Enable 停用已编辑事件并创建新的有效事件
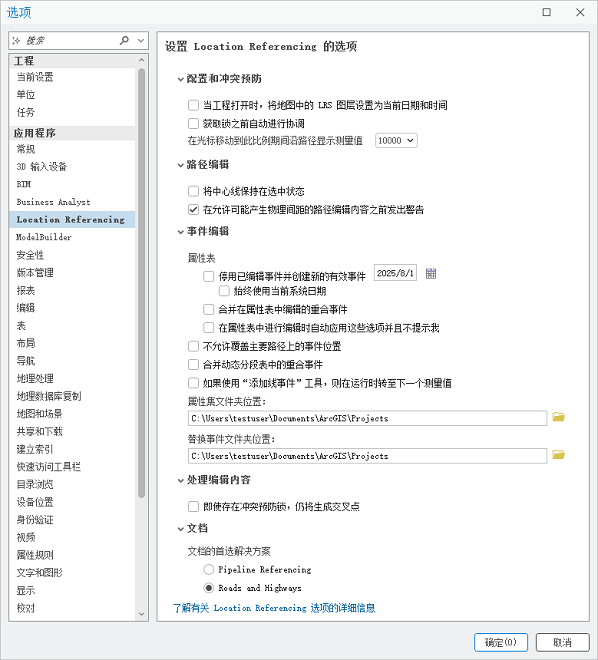The image size is (598, 660). tap(209, 276)
